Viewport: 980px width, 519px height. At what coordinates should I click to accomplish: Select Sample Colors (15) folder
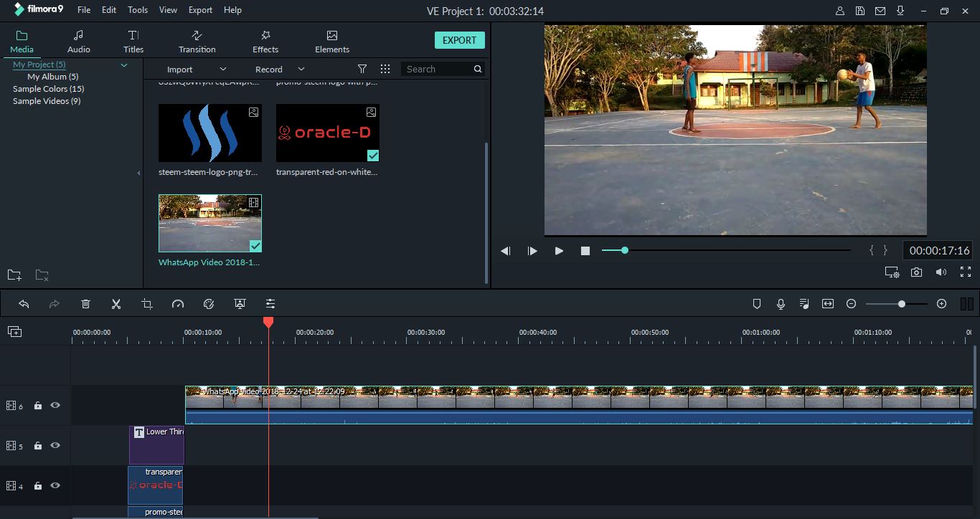pos(49,89)
